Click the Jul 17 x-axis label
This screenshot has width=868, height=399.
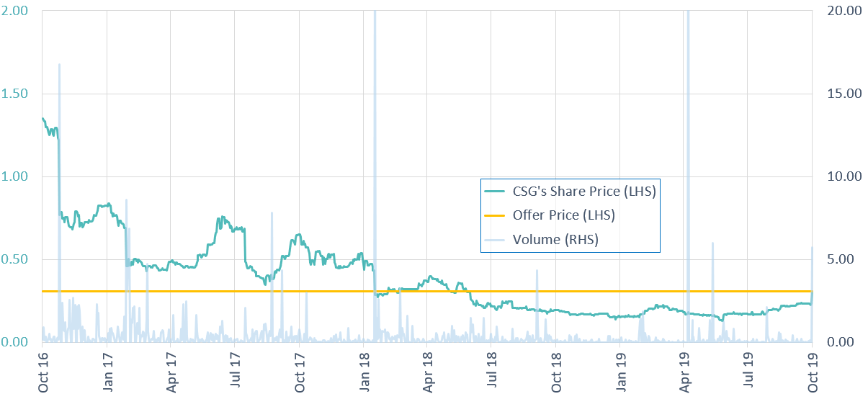click(235, 372)
